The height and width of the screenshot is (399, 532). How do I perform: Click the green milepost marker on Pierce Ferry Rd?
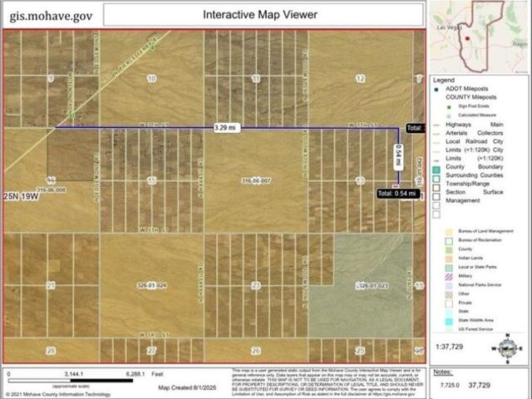(x=71, y=115)
